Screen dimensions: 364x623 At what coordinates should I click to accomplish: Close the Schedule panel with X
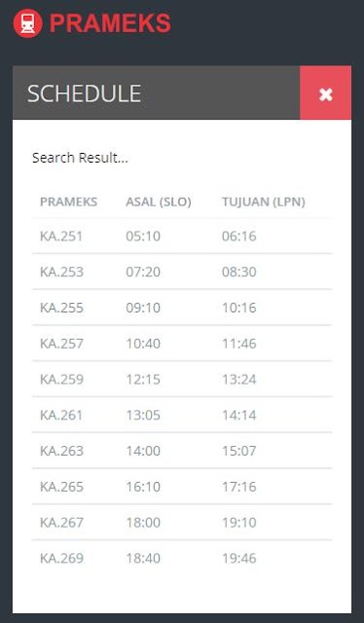[x=325, y=93]
